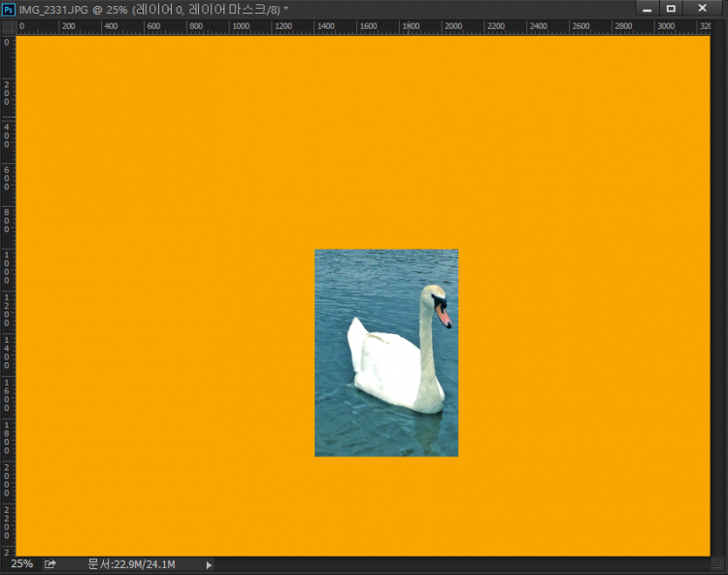Click the ruler origin corner box
Image resolution: width=728 pixels, height=575 pixels.
pos(8,27)
